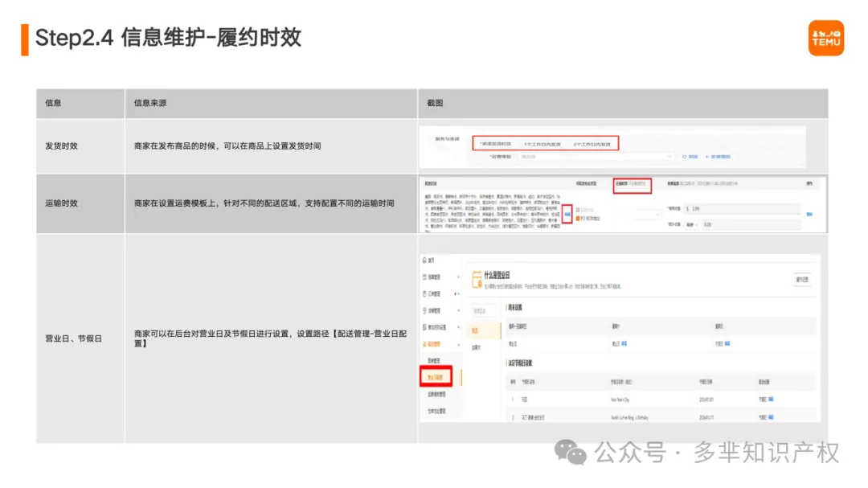Click the 周末设置 section heading

[515, 307]
